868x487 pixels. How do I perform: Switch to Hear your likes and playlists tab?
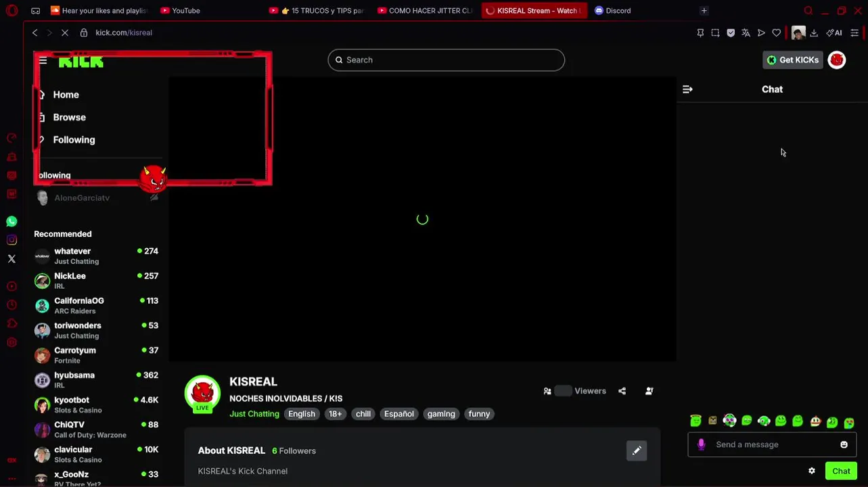99,11
